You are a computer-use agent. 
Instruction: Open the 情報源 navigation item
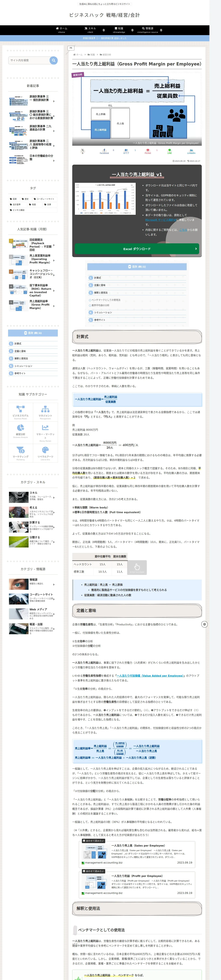click(x=148, y=30)
